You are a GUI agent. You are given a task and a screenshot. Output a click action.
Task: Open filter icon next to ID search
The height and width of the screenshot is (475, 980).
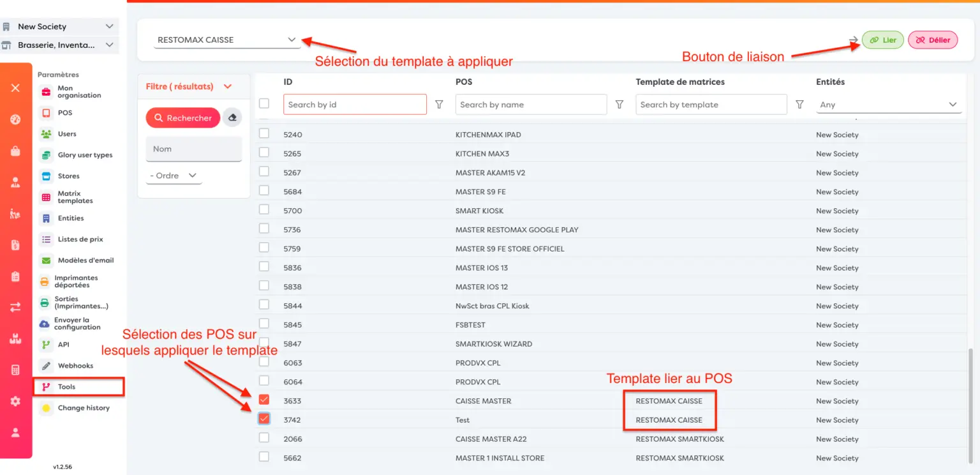[x=439, y=105]
